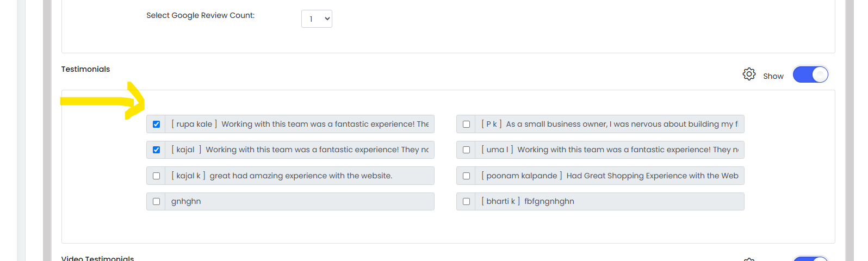Viewport: 868px width, 261px height.
Task: Open the Google Review Count dropdown
Action: point(317,19)
